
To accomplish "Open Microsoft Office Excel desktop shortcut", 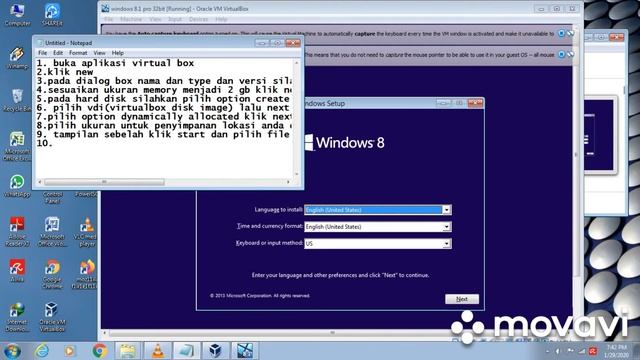I will [x=17, y=146].
